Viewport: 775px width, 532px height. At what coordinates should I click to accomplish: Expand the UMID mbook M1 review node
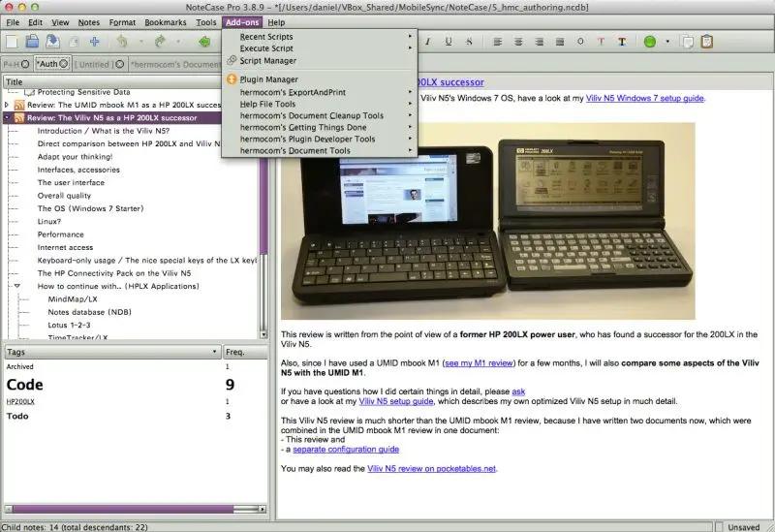(8, 105)
